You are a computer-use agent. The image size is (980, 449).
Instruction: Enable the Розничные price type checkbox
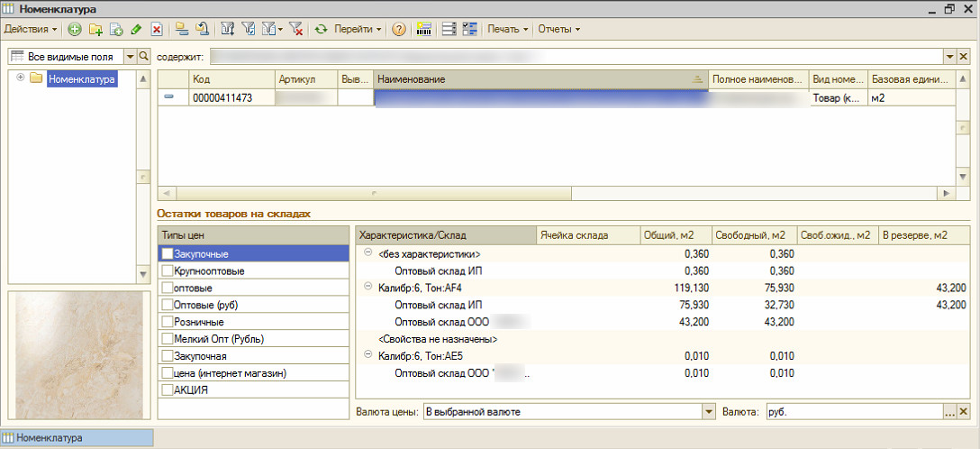click(168, 322)
